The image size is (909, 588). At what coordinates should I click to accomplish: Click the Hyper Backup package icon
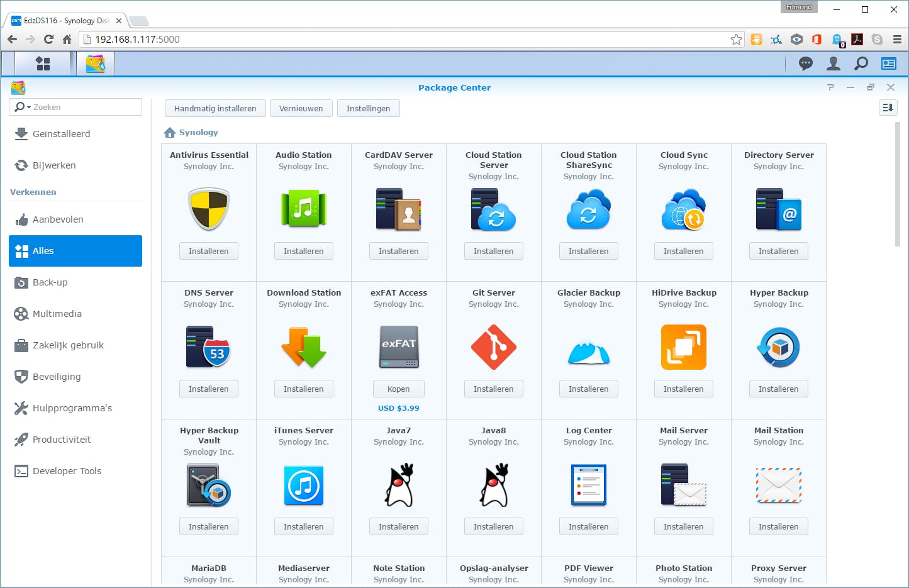click(x=779, y=347)
